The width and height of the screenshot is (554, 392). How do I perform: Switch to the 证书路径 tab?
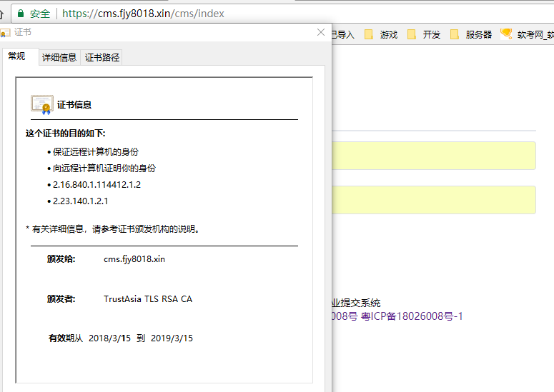coord(102,57)
